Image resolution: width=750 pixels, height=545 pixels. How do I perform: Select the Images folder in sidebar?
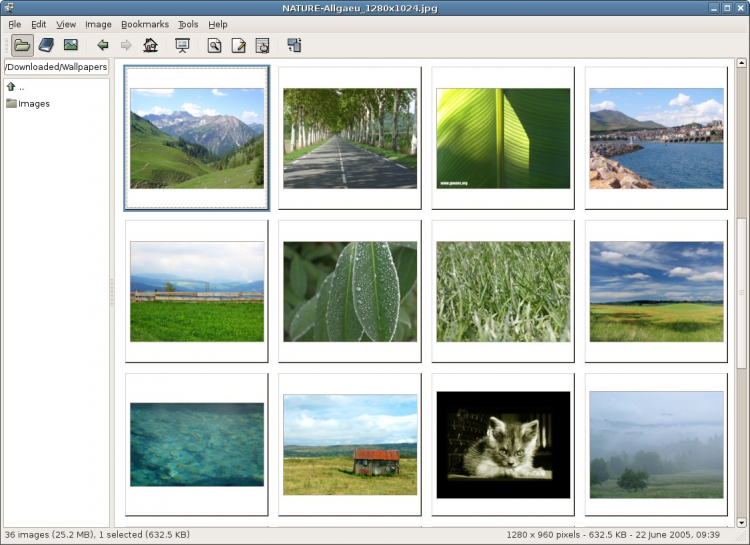click(33, 103)
